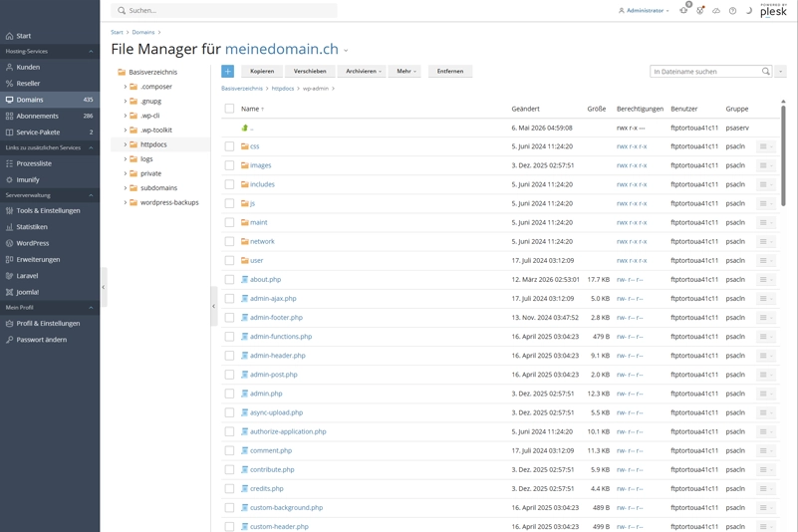This screenshot has width=798, height=532.
Task: Check the images folder checkbox
Action: point(229,165)
